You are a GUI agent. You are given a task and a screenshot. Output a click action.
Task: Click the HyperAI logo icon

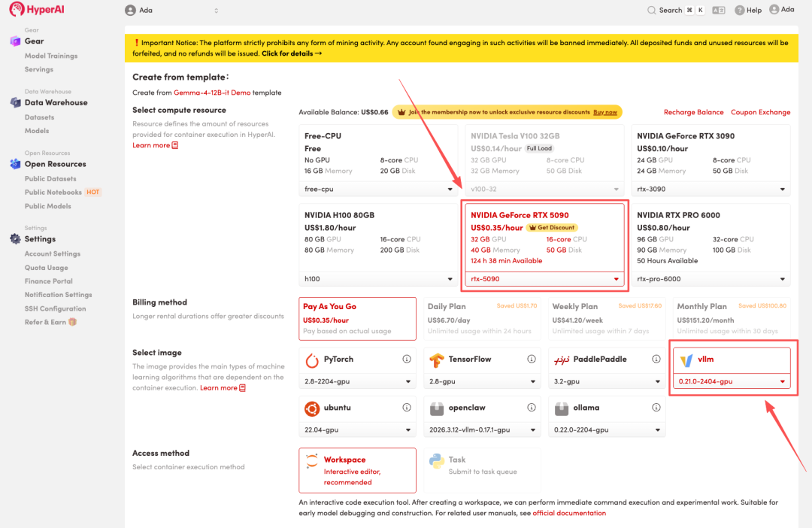(x=16, y=9)
